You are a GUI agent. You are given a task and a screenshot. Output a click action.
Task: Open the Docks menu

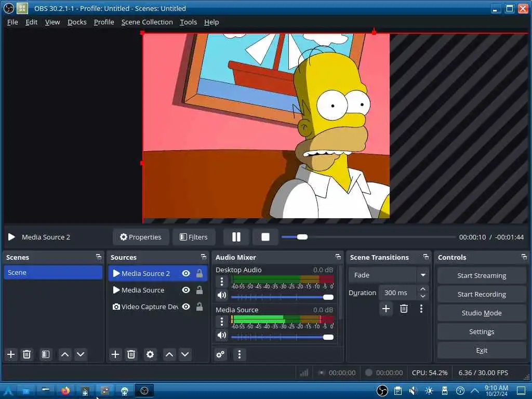pyautogui.click(x=77, y=22)
